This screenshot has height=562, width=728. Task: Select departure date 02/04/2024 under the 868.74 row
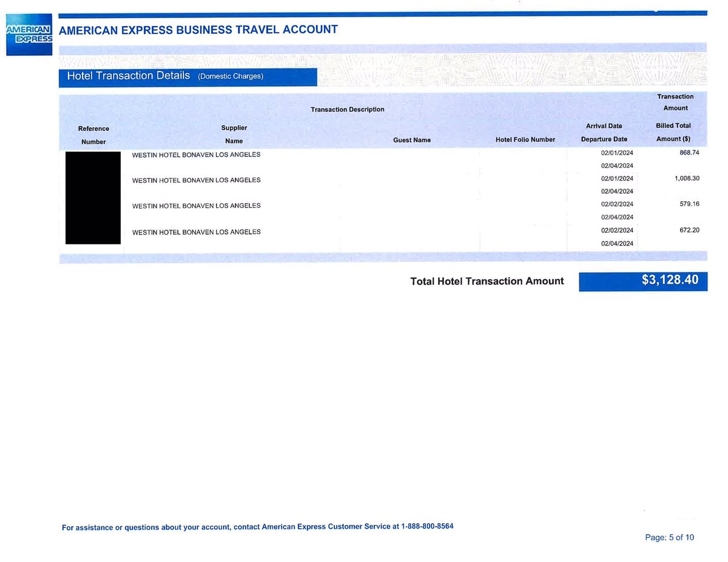[x=617, y=166]
